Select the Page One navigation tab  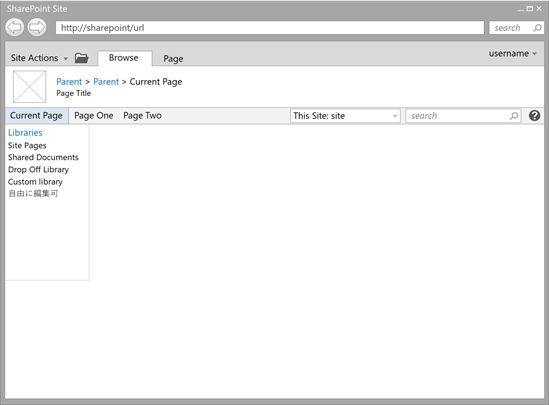click(93, 116)
